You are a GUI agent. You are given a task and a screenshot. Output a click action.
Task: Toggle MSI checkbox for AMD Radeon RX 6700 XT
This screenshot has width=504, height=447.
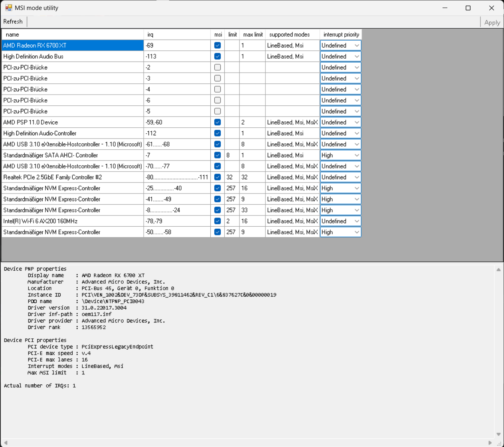tap(217, 45)
